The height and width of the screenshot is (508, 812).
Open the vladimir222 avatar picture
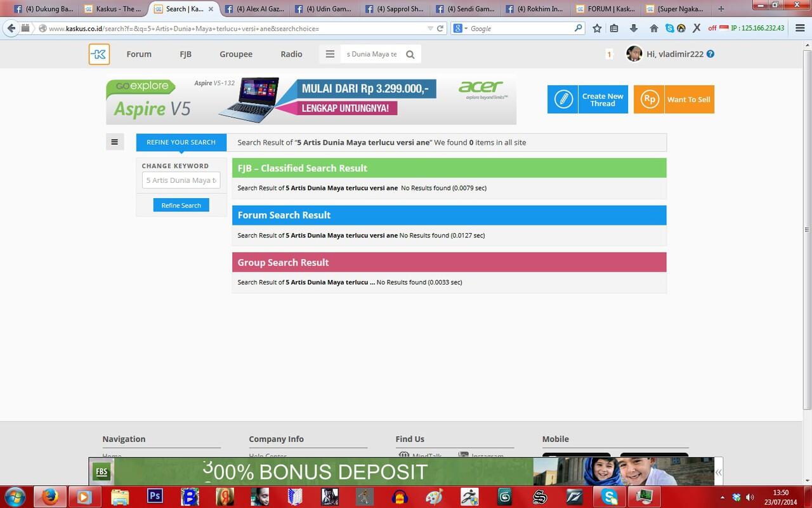[x=634, y=54]
